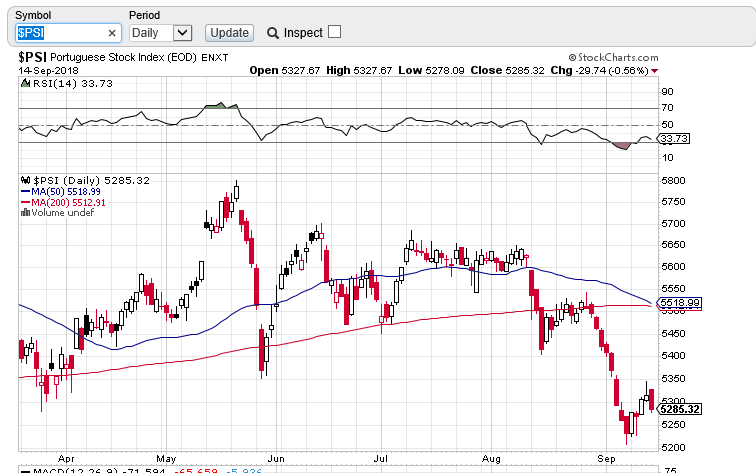The height and width of the screenshot is (473, 756).
Task: Clear the symbol field with the X icon
Action: [x=112, y=33]
